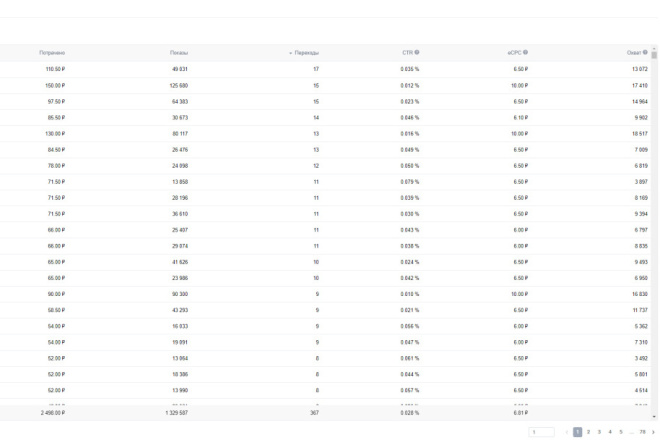
Task: Click the table scrollbar down arrow
Action: click(654, 416)
